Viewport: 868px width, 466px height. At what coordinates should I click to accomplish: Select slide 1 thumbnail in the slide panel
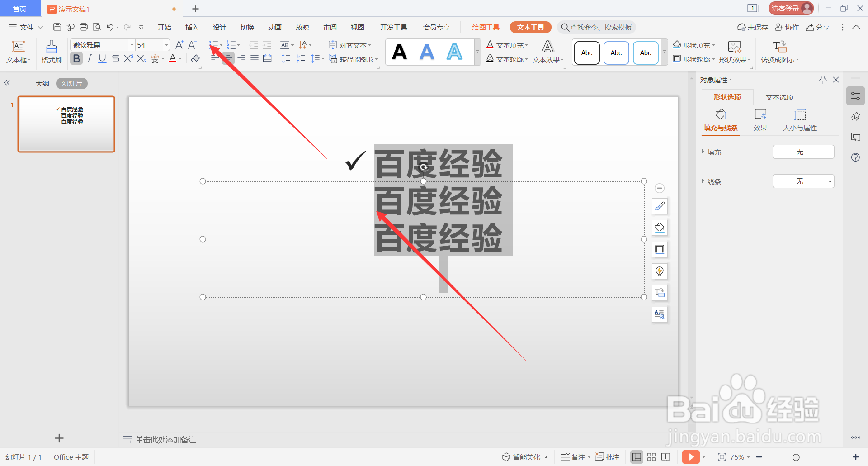[66, 124]
